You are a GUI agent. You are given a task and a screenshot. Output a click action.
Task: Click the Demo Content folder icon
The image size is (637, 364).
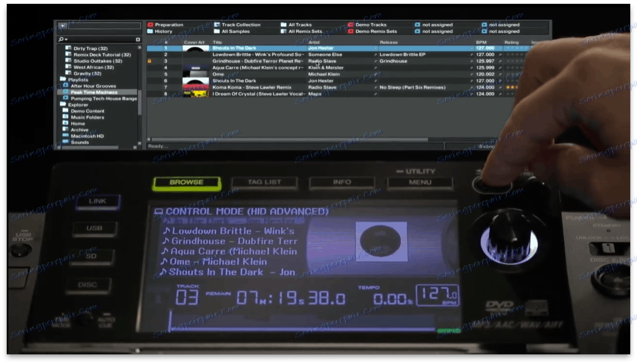tap(66, 111)
